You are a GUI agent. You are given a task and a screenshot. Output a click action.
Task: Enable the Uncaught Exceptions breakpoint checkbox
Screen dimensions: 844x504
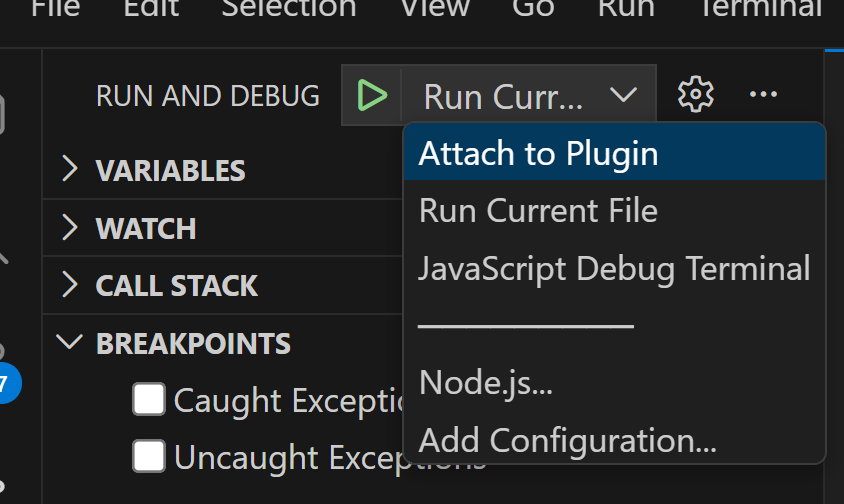point(149,457)
